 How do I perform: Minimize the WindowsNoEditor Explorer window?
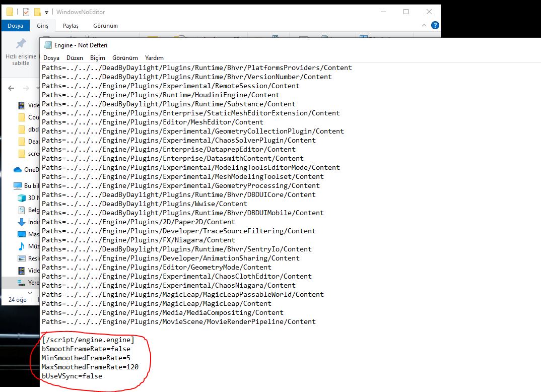pos(383,12)
